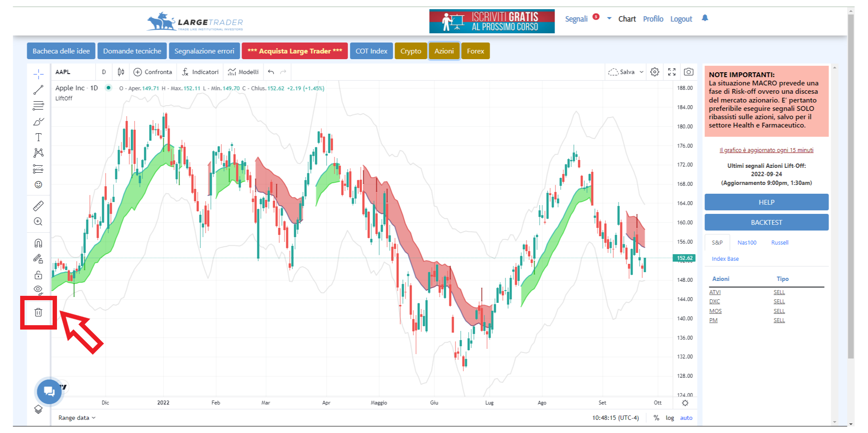The image size is (868, 433).
Task: Click Acquista Large Trader button
Action: tap(295, 51)
